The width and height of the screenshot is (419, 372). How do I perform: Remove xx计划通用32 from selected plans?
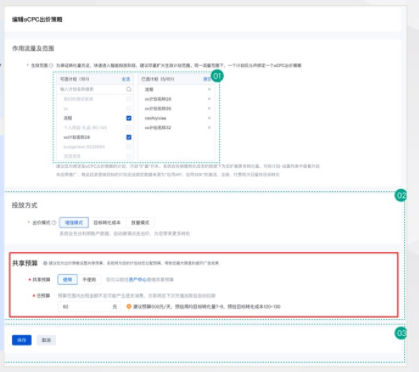coord(209,128)
